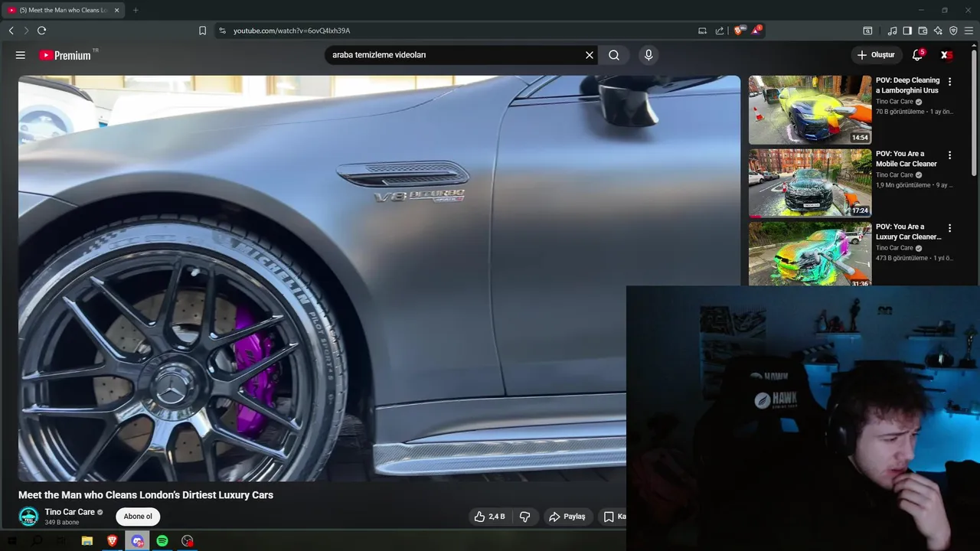The height and width of the screenshot is (551, 980).
Task: Open the Tino Car Care channel name below video
Action: 70,512
